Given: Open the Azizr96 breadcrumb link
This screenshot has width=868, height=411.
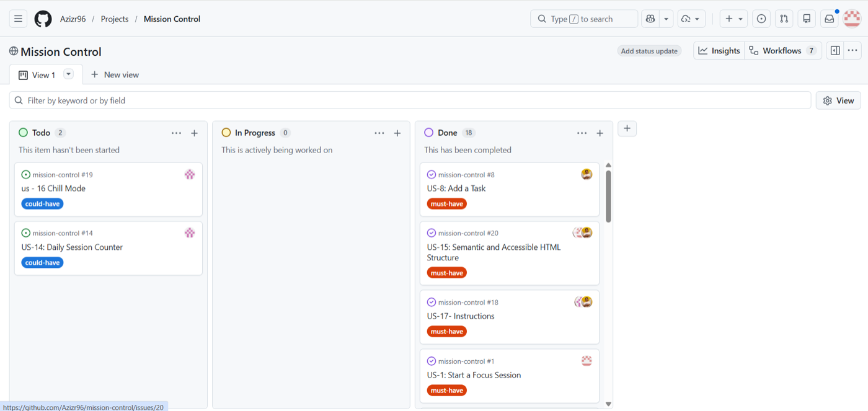Looking at the screenshot, I should (73, 19).
